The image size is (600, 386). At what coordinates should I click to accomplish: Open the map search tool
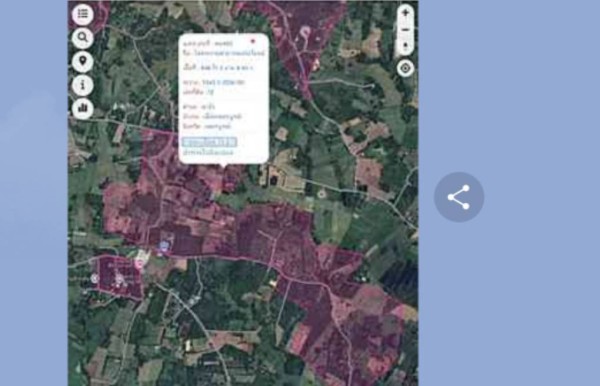(83, 38)
